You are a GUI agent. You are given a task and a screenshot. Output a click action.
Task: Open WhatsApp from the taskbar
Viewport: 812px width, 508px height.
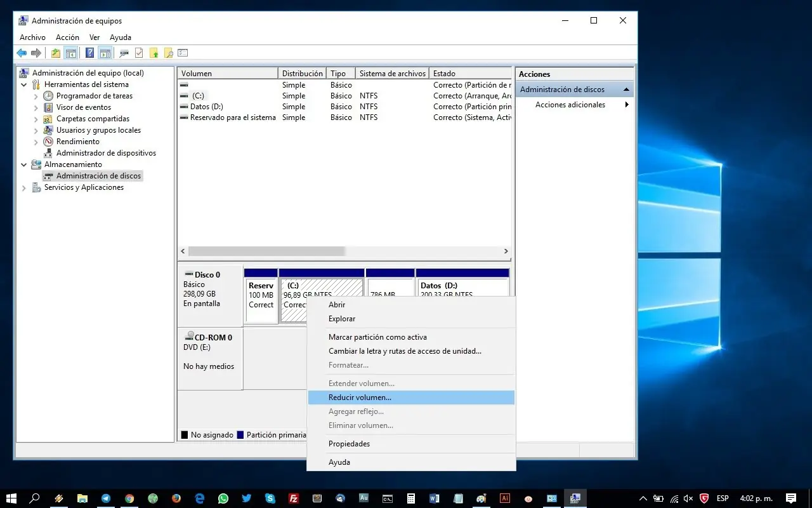pos(223,498)
